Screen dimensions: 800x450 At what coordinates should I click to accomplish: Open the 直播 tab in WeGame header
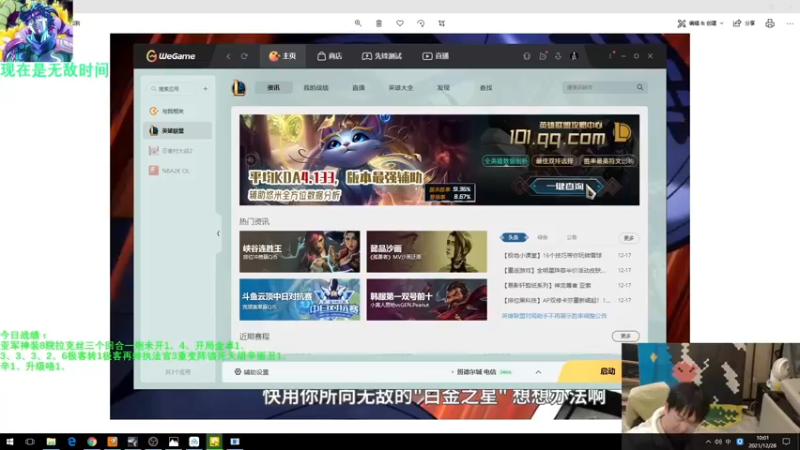coord(435,56)
